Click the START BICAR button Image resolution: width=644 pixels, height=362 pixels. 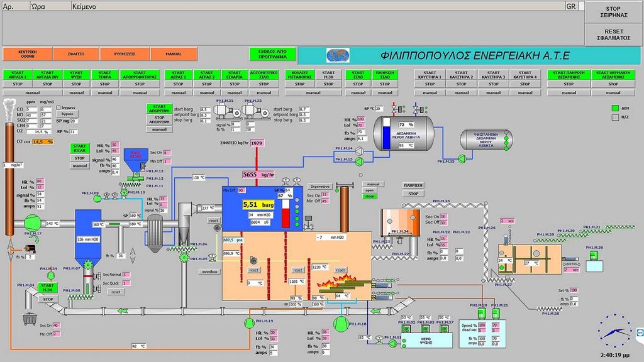point(80,148)
